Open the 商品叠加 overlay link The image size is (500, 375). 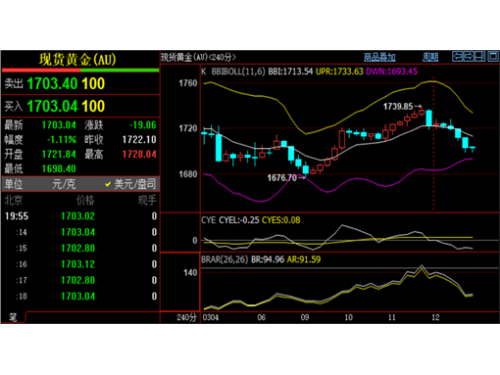379,57
